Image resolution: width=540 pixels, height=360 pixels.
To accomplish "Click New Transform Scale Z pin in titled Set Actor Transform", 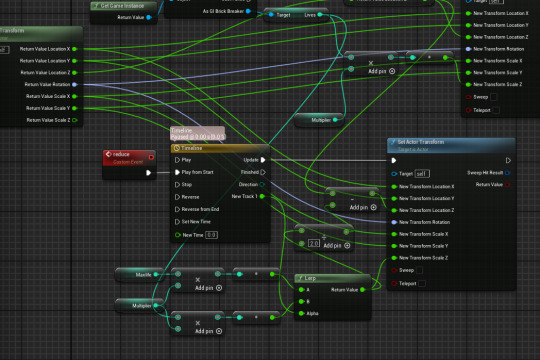I will tap(394, 258).
